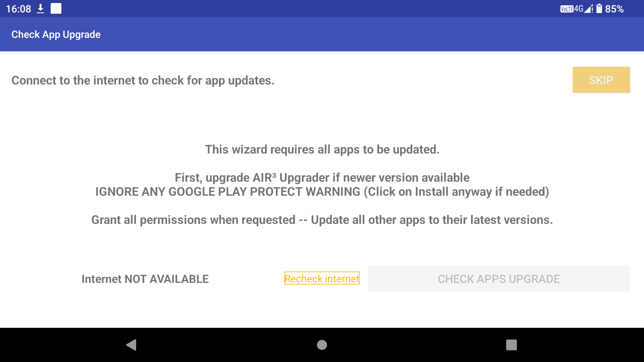
Task: Tap the Android back navigation icon
Action: click(x=131, y=345)
